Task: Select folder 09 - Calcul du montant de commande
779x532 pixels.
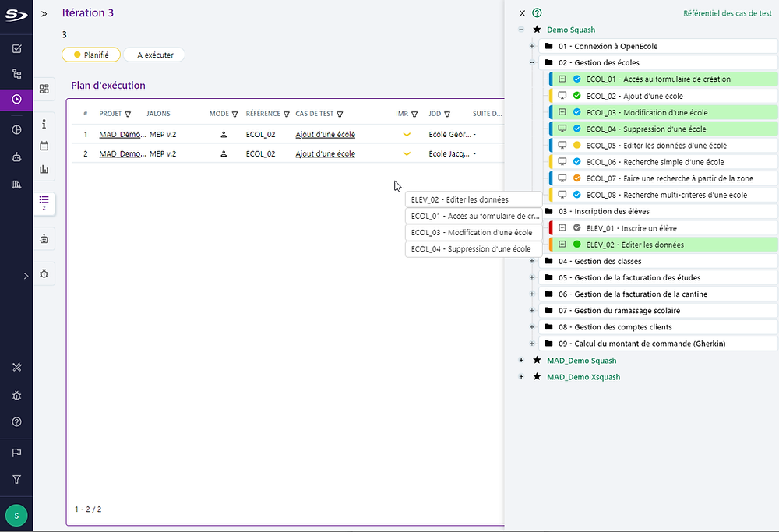Action: pyautogui.click(x=658, y=344)
